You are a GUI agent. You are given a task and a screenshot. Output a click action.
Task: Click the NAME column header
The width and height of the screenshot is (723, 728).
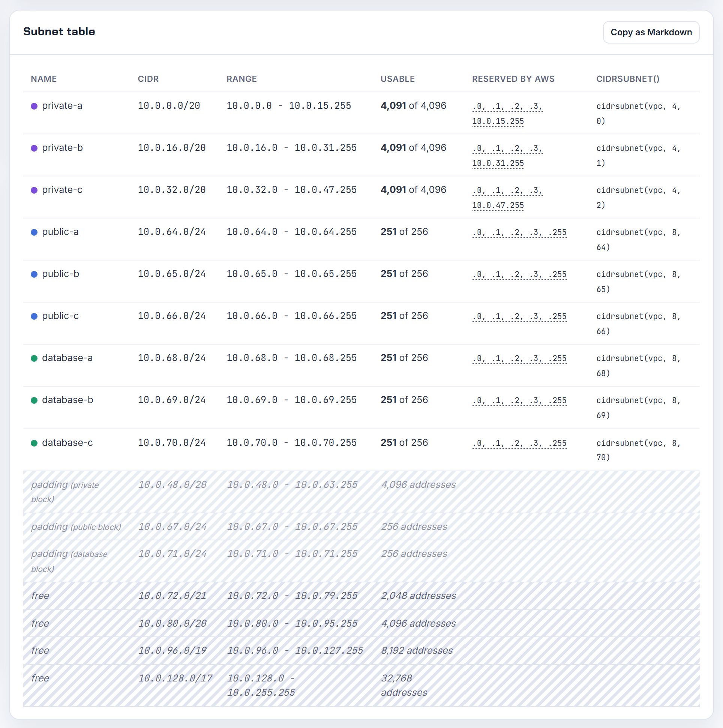[43, 79]
